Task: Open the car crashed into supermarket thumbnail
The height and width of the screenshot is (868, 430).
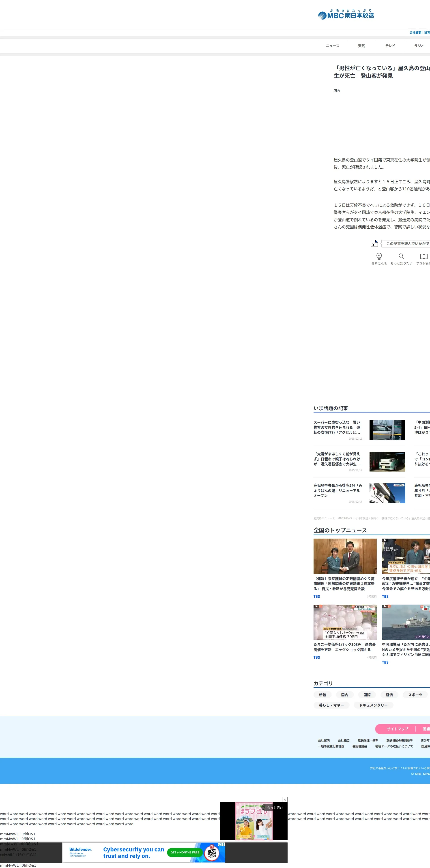Action: click(387, 430)
